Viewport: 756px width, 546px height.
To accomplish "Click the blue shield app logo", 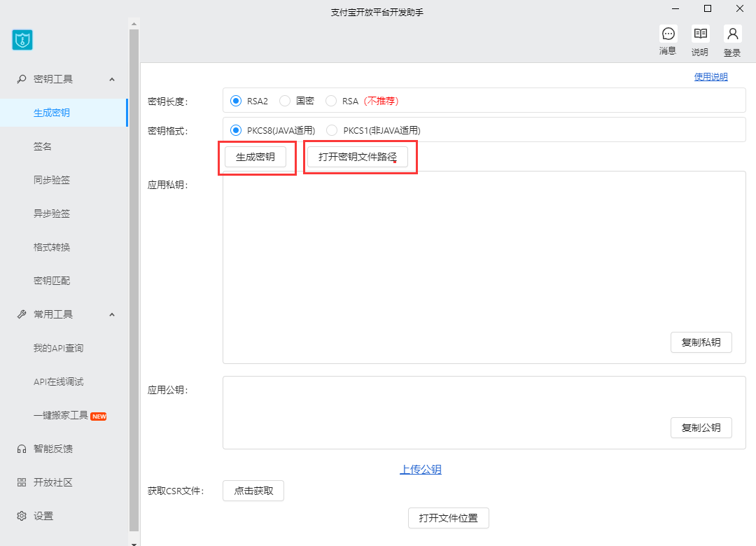I will [22, 40].
